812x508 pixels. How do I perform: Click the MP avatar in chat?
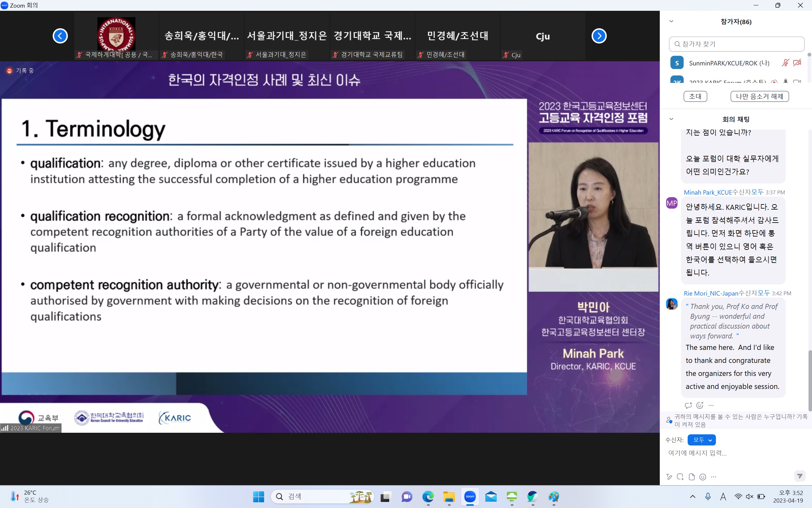click(x=672, y=203)
